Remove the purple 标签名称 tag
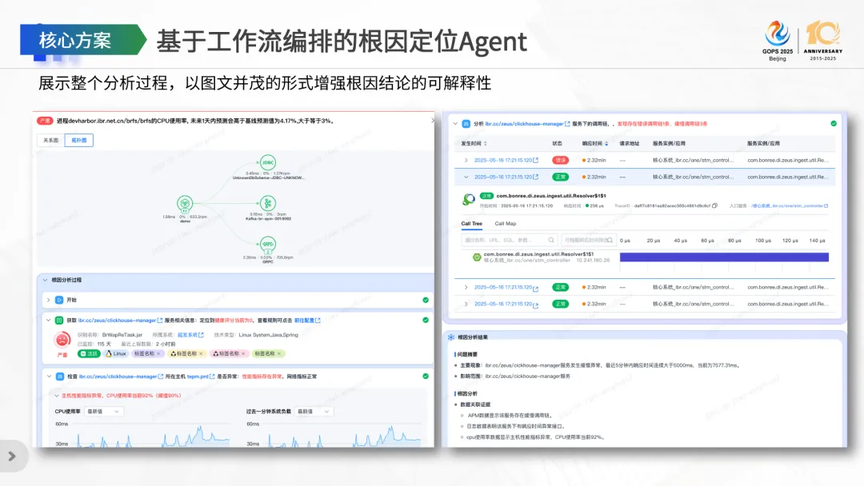 click(x=159, y=354)
